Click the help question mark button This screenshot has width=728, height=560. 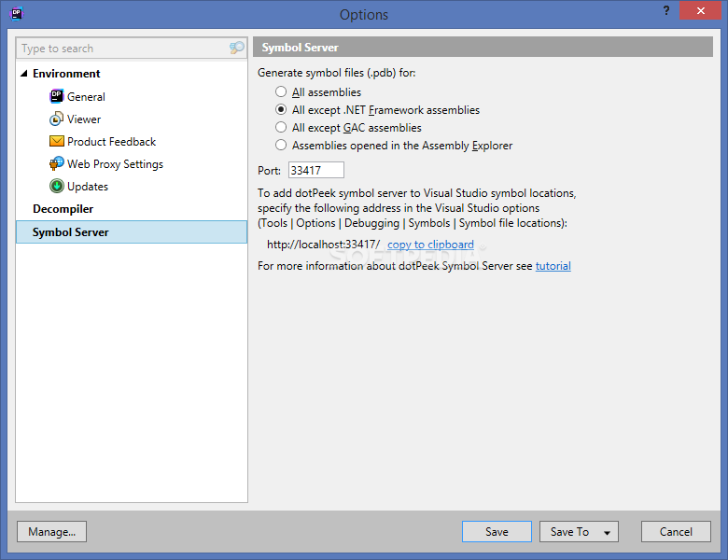click(x=666, y=10)
